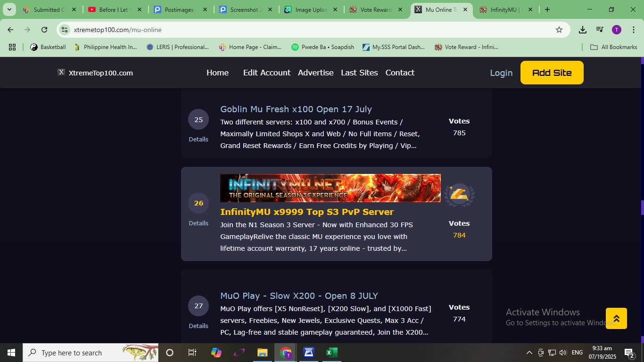644x362 pixels.
Task: Open the Windows Start menu
Action: coord(11,353)
